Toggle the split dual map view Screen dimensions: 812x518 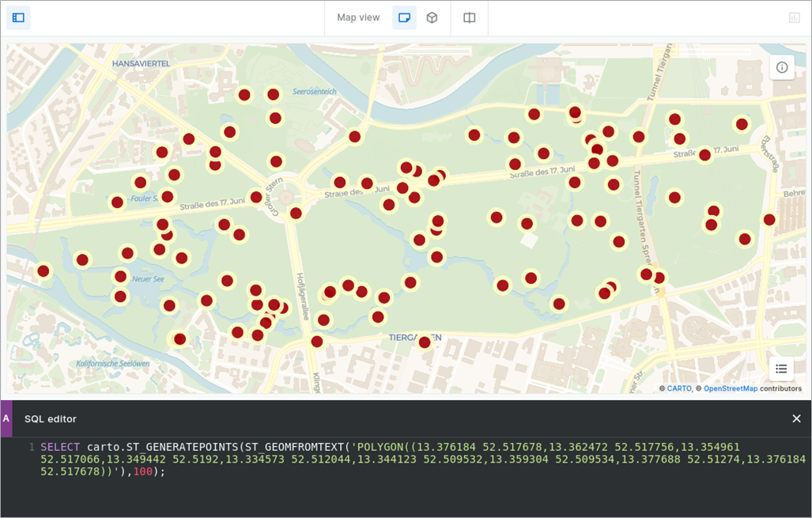pos(470,17)
